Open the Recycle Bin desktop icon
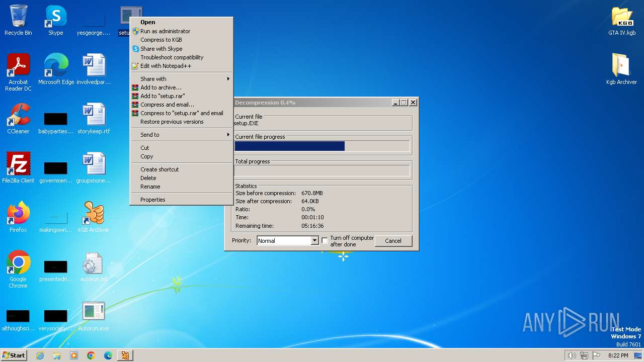644x362 pixels. [18, 20]
